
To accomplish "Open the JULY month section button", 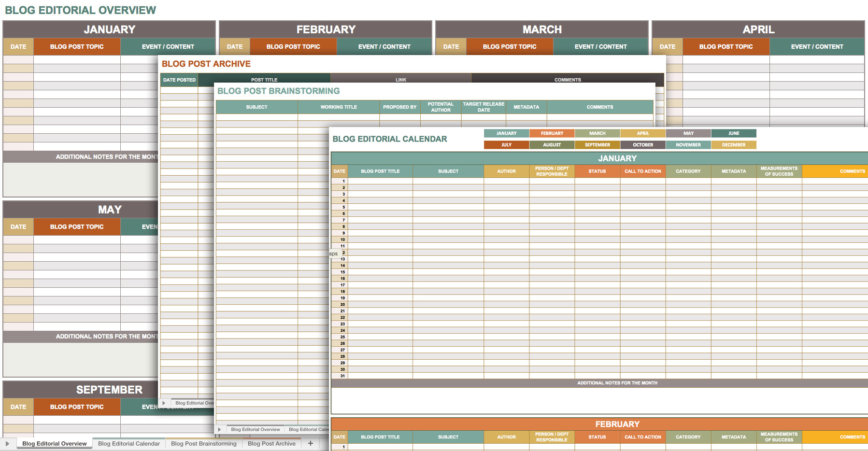I will pyautogui.click(x=506, y=144).
